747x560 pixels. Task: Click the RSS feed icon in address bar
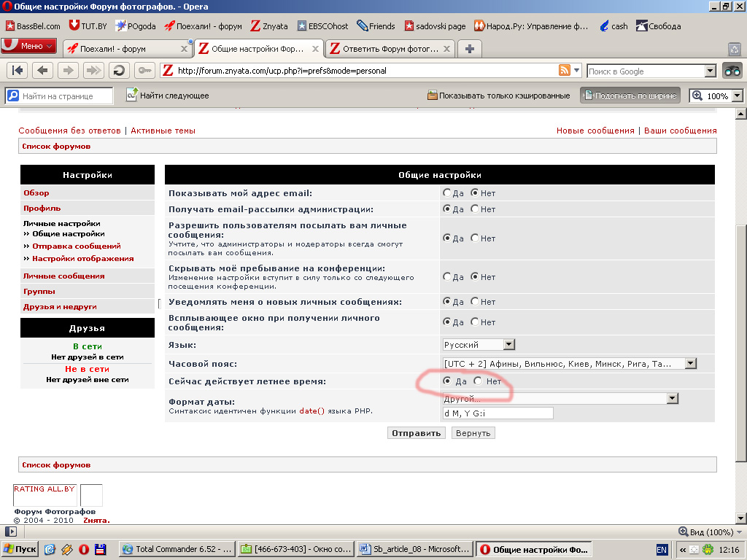pyautogui.click(x=564, y=71)
